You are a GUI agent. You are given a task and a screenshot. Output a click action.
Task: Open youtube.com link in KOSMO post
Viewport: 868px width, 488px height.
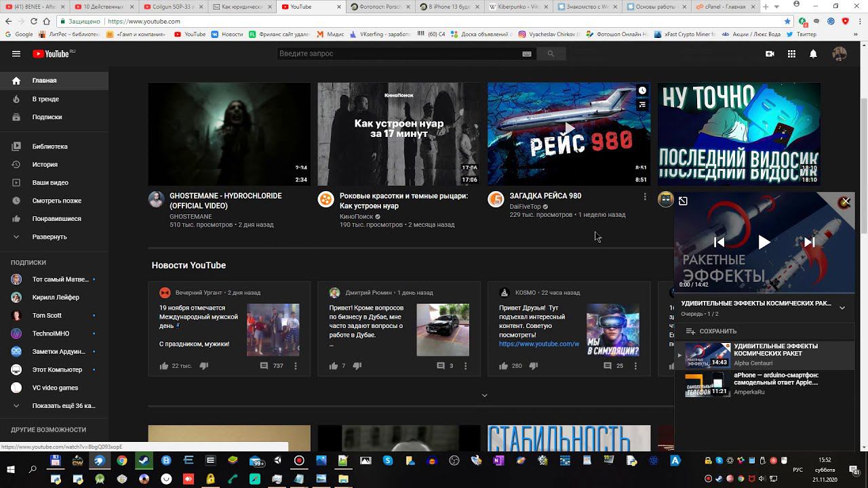[539, 344]
